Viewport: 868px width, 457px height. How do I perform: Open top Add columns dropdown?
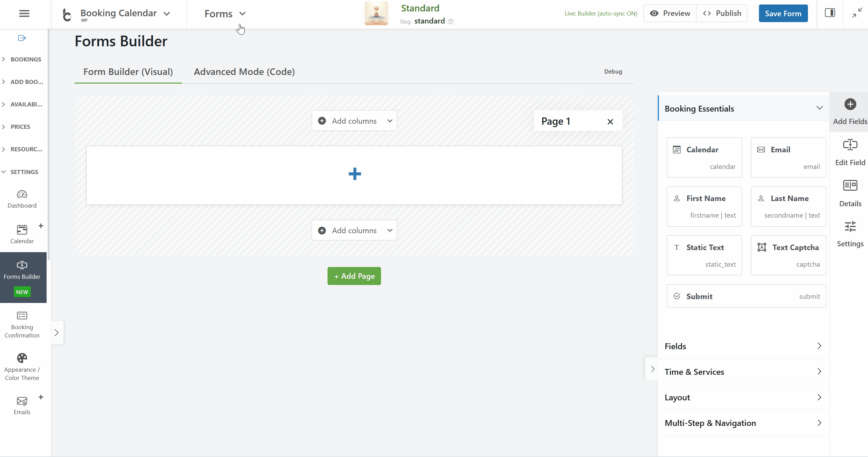pyautogui.click(x=354, y=121)
